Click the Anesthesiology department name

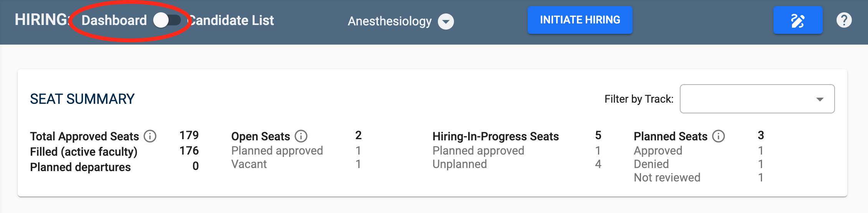click(389, 21)
